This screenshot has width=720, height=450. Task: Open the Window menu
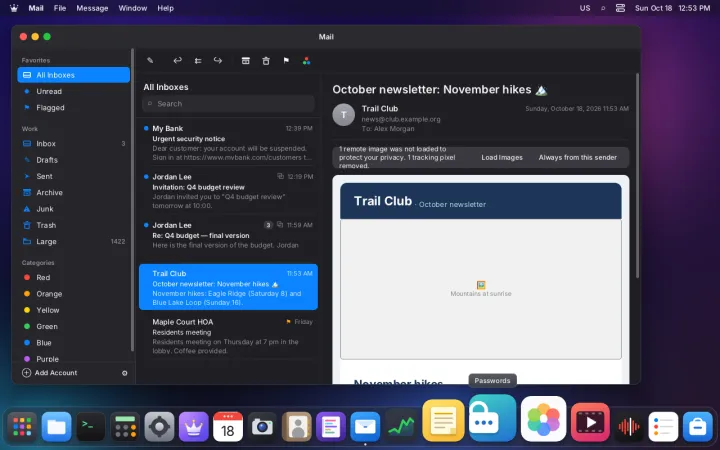[133, 8]
